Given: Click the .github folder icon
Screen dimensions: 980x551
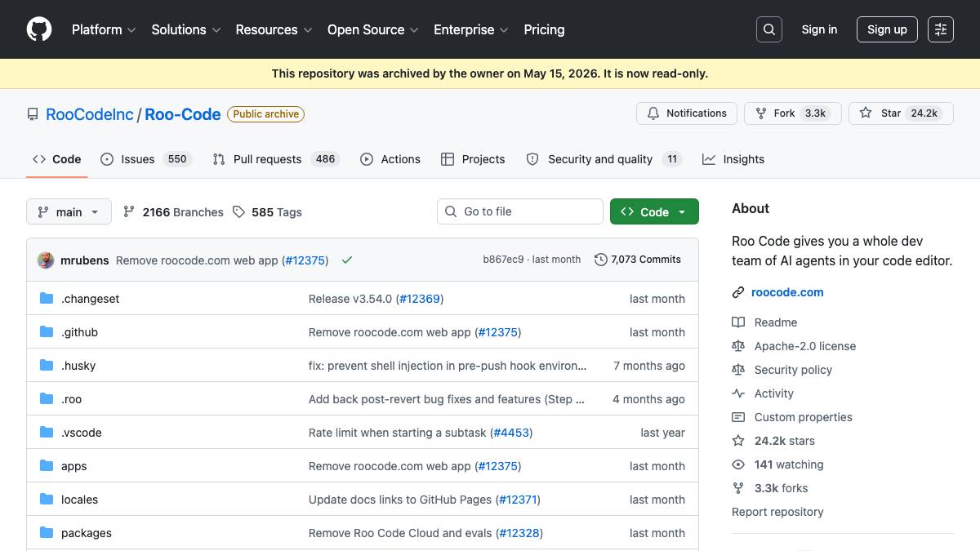Looking at the screenshot, I should click(x=47, y=332).
